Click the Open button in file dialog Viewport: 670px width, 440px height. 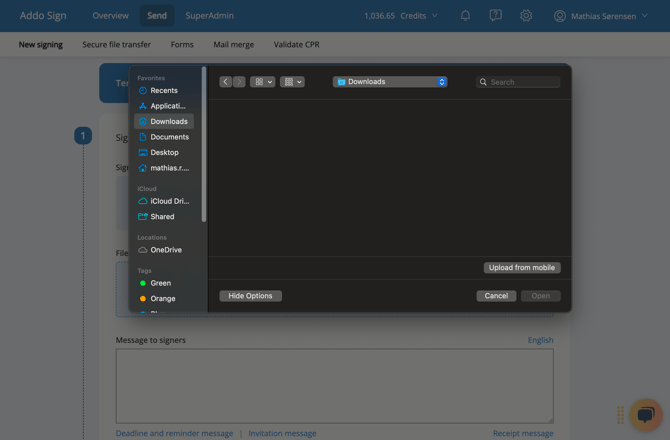[x=541, y=296]
